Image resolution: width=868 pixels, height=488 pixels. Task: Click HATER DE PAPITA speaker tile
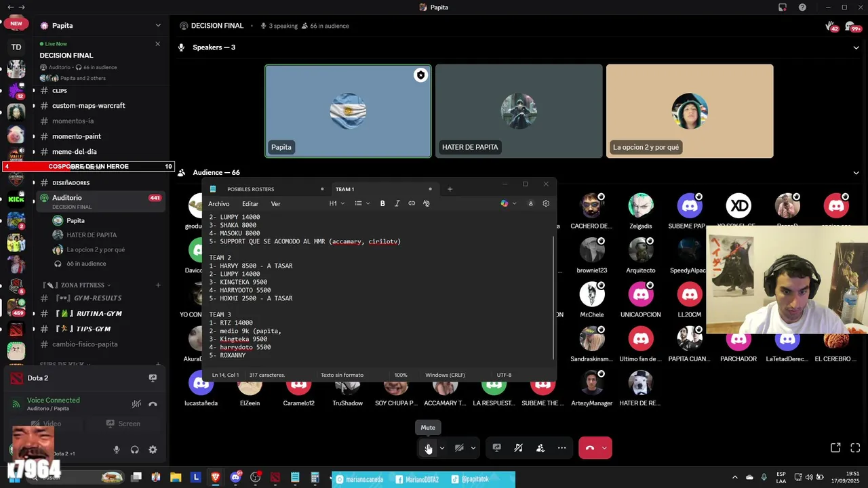tap(519, 111)
